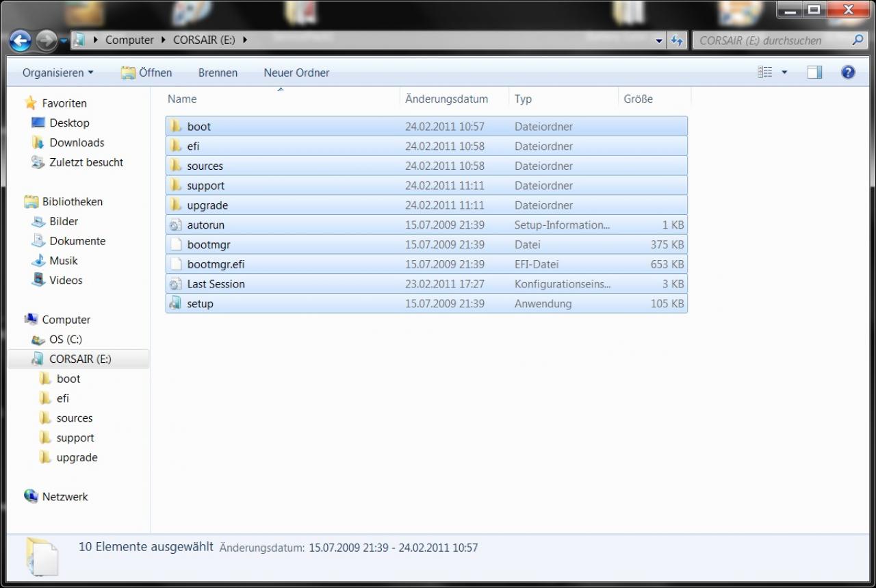Click the Computer icon in navigation pane
The image size is (876, 588).
[x=31, y=320]
